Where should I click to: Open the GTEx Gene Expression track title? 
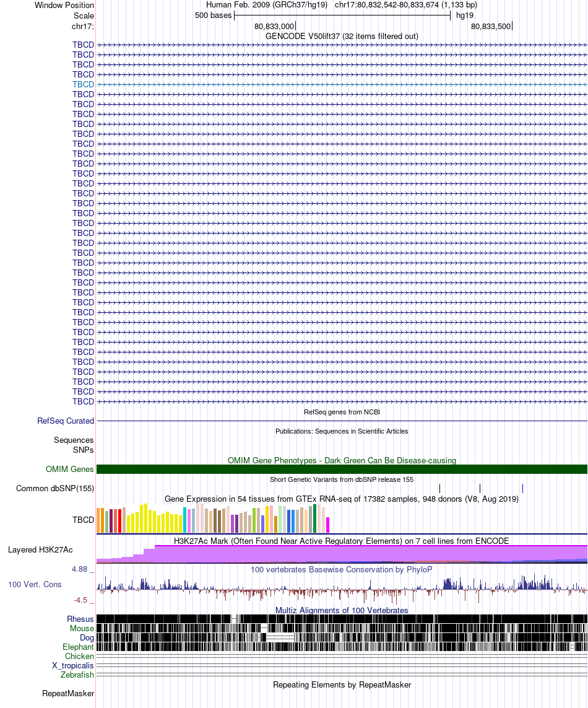click(x=342, y=499)
